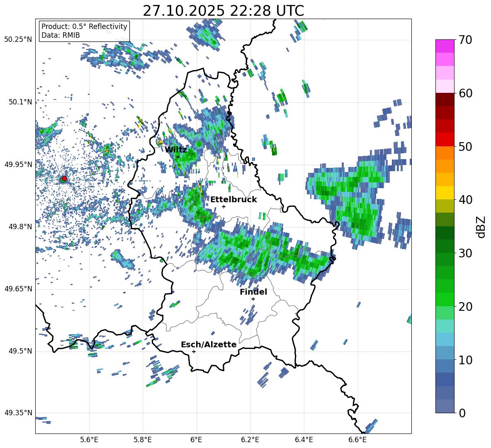The width and height of the screenshot is (491, 448).
Task: Click the 50.1°N latitude label
Action: click(x=20, y=102)
